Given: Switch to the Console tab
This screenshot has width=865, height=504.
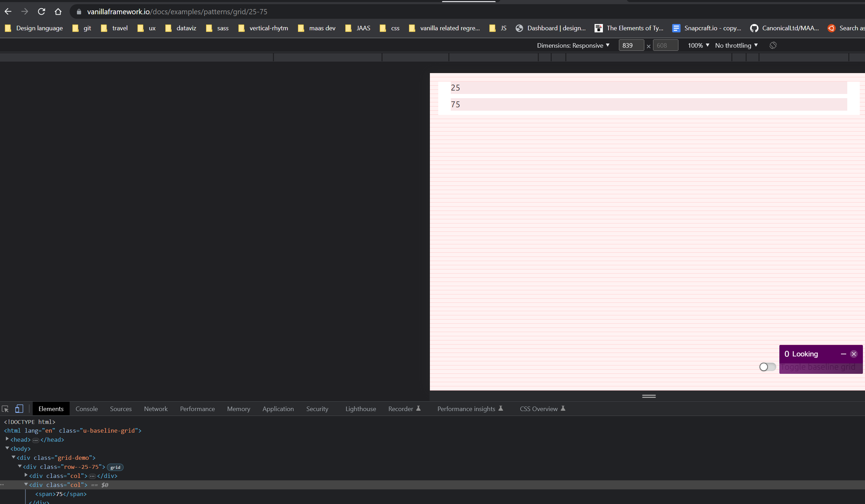Looking at the screenshot, I should click(x=87, y=409).
